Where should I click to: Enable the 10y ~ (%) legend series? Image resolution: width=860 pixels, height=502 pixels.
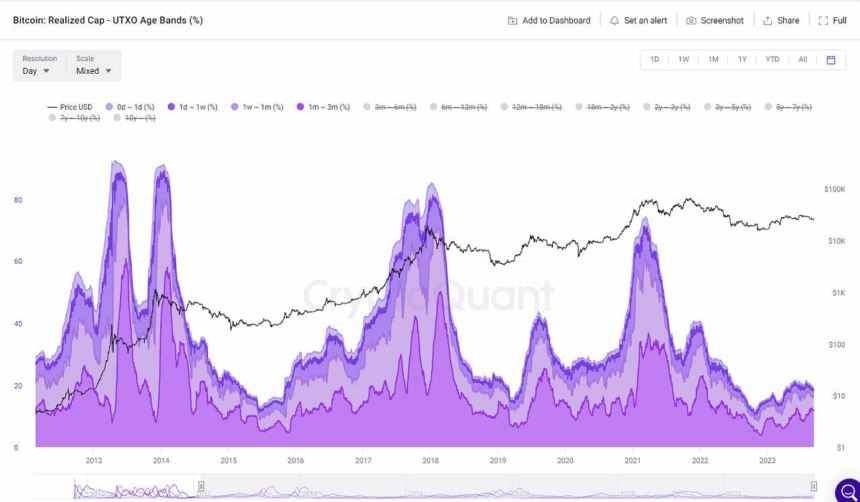click(x=134, y=118)
